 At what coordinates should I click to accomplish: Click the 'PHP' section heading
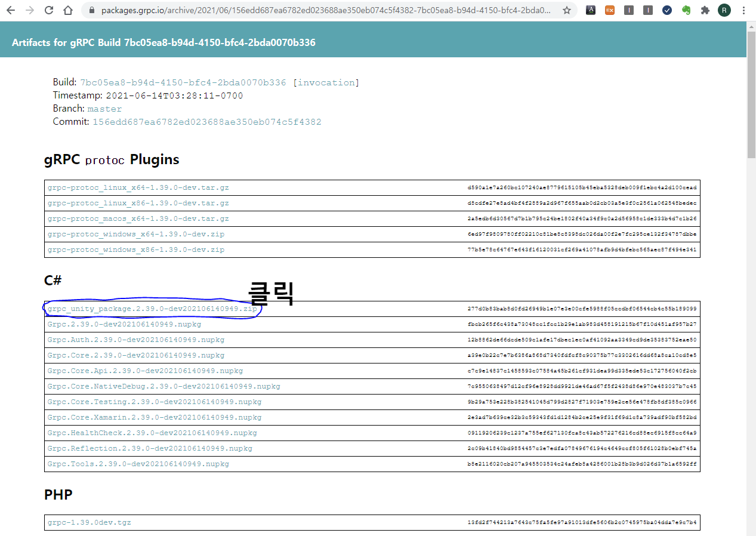pos(58,494)
